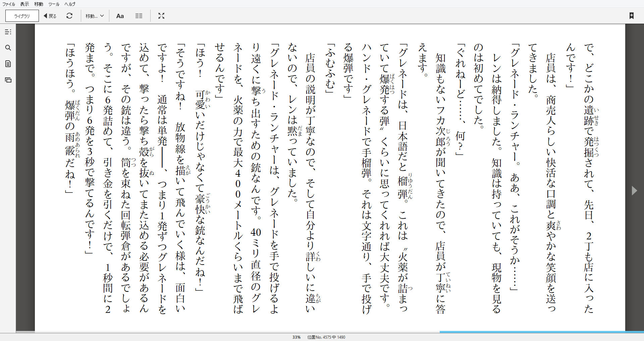Enter full screen mode
This screenshot has width=644, height=341.
point(161,16)
